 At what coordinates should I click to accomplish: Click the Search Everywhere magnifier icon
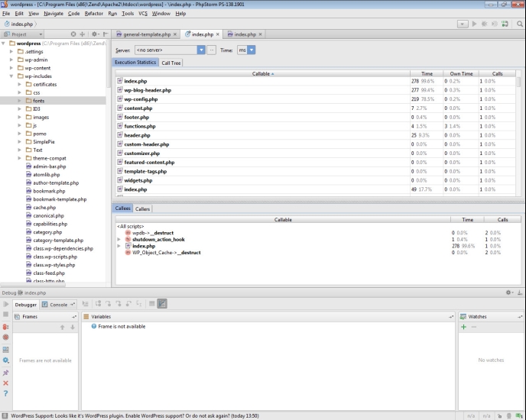(519, 24)
